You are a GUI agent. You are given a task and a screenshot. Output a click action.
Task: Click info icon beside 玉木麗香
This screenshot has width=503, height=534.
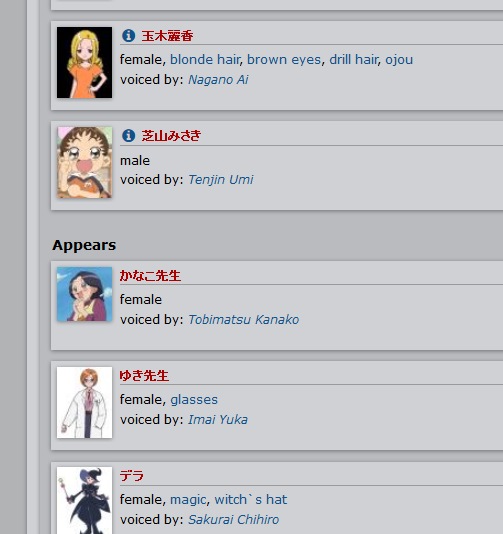point(128,35)
